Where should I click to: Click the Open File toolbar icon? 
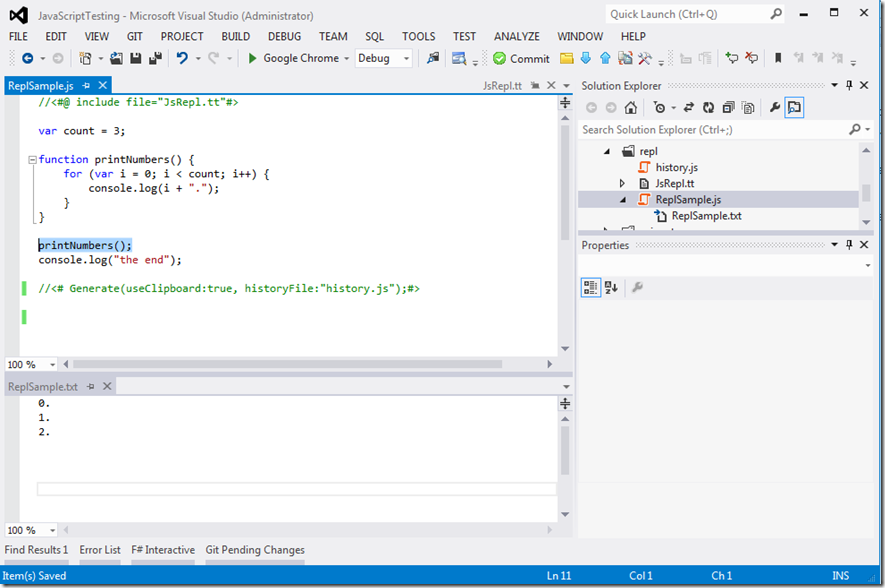(116, 58)
